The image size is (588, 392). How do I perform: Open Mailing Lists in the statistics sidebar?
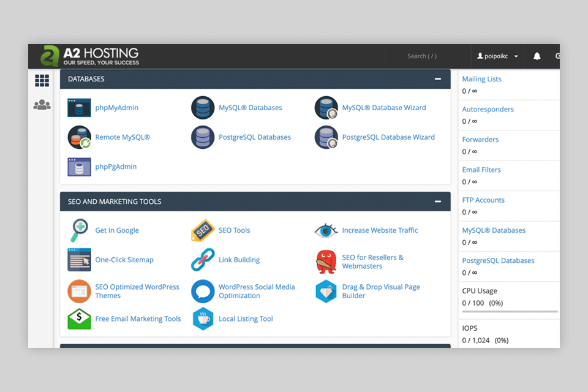[x=481, y=79]
